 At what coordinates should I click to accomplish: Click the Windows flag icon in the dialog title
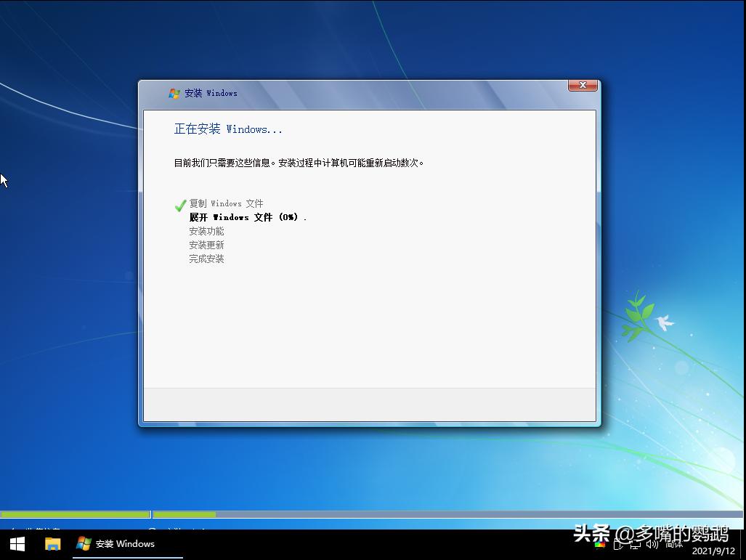coord(174,93)
